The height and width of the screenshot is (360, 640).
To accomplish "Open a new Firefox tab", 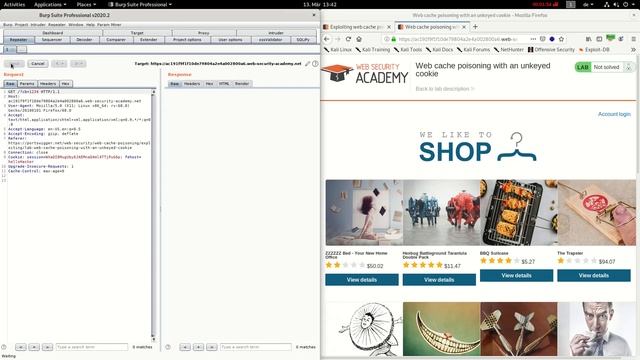I will [475, 27].
